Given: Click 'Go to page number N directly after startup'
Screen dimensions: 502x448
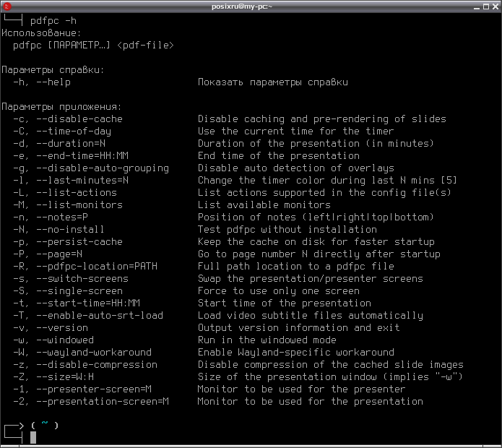Looking at the screenshot, I should tap(319, 254).
